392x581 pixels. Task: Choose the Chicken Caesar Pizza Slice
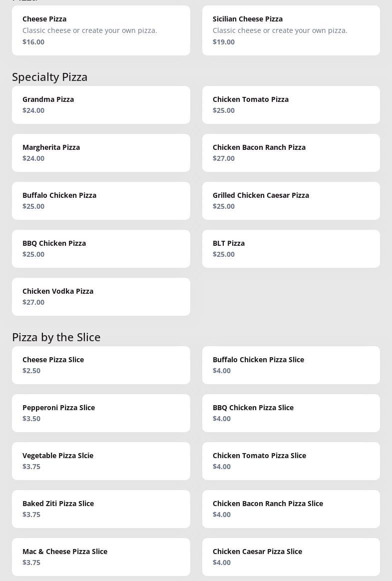(x=291, y=557)
